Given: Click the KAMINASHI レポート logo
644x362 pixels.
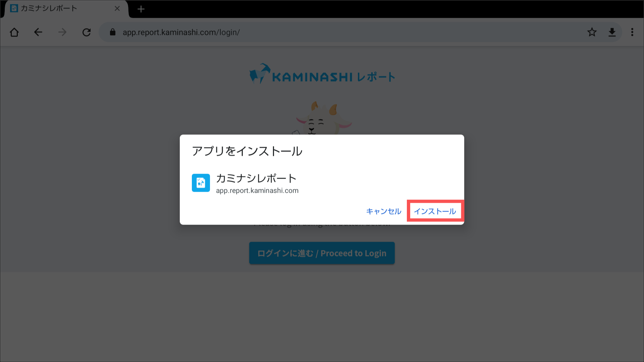Looking at the screenshot, I should [x=322, y=74].
